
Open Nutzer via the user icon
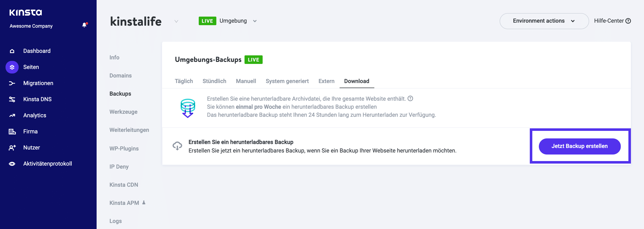pos(12,147)
